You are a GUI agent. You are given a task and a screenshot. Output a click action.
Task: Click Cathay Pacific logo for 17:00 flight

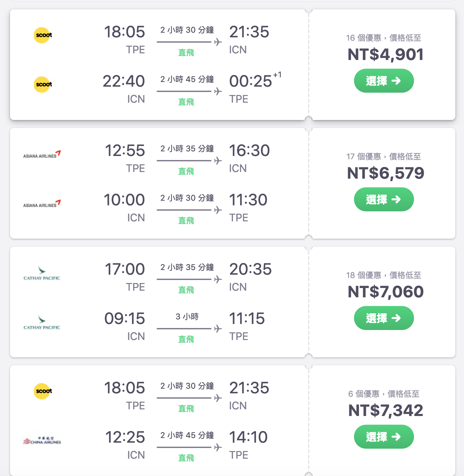(x=42, y=274)
